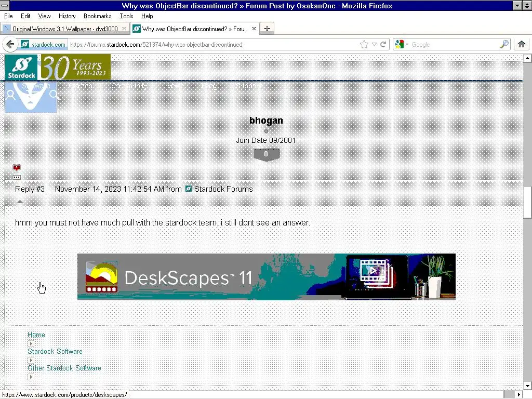
Task: Click the vertical scrollbar thumb
Action: (527, 203)
